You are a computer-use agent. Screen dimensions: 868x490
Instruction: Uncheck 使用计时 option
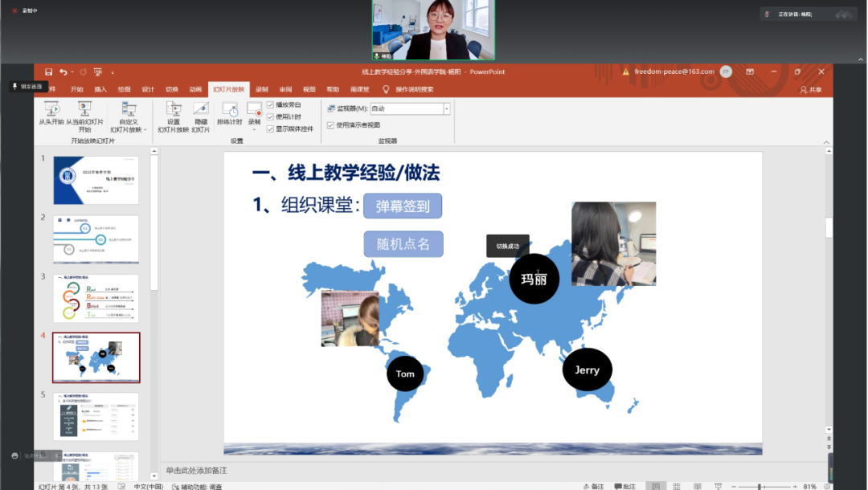click(271, 116)
